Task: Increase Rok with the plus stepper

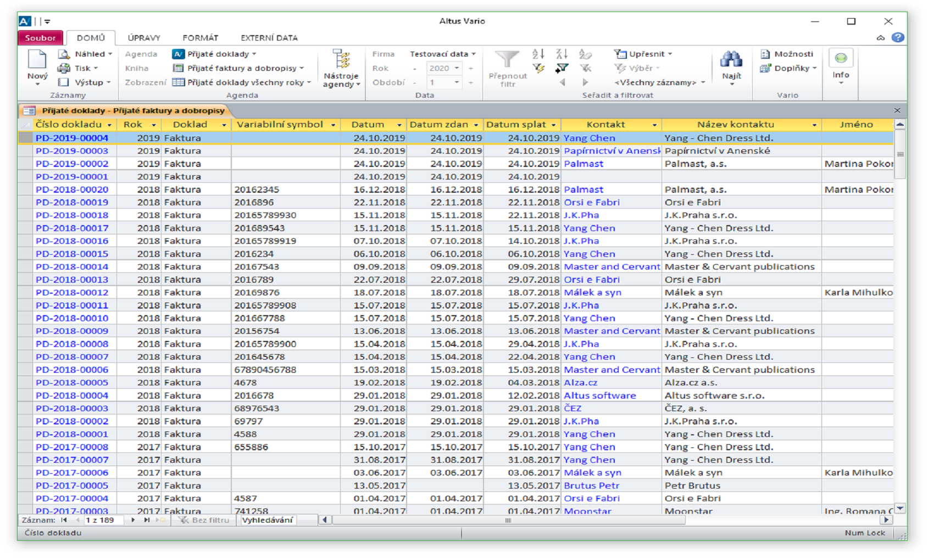Action: pyautogui.click(x=471, y=68)
